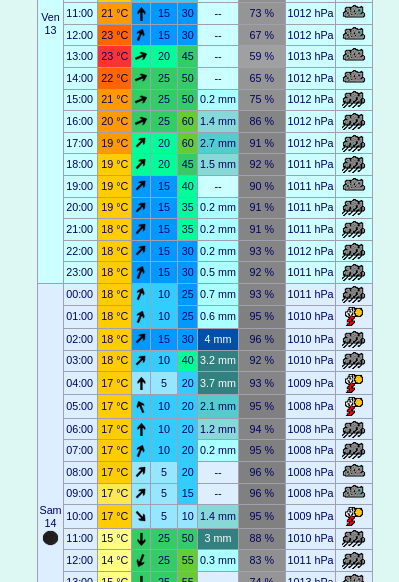Click the wind arrow in the 00:00 row
The height and width of the screenshot is (582, 399).
141,294
